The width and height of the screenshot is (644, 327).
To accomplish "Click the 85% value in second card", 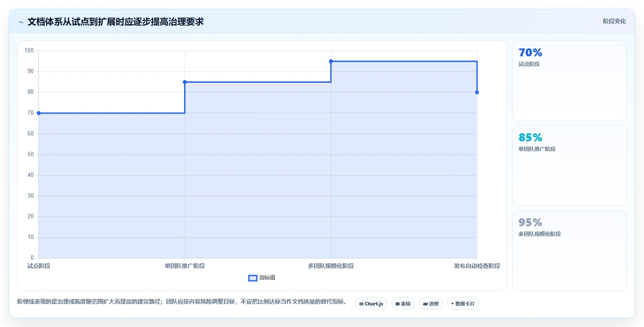I will point(530,138).
